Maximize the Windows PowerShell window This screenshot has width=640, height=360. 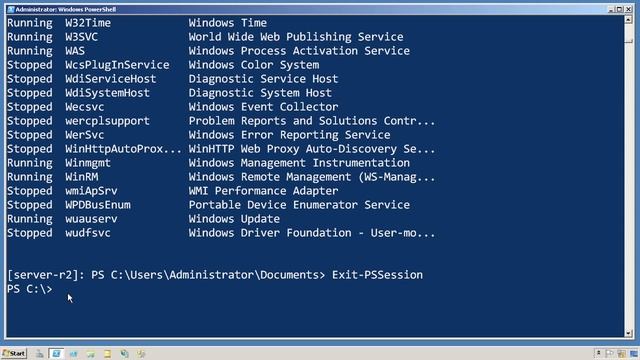pyautogui.click(x=619, y=9)
